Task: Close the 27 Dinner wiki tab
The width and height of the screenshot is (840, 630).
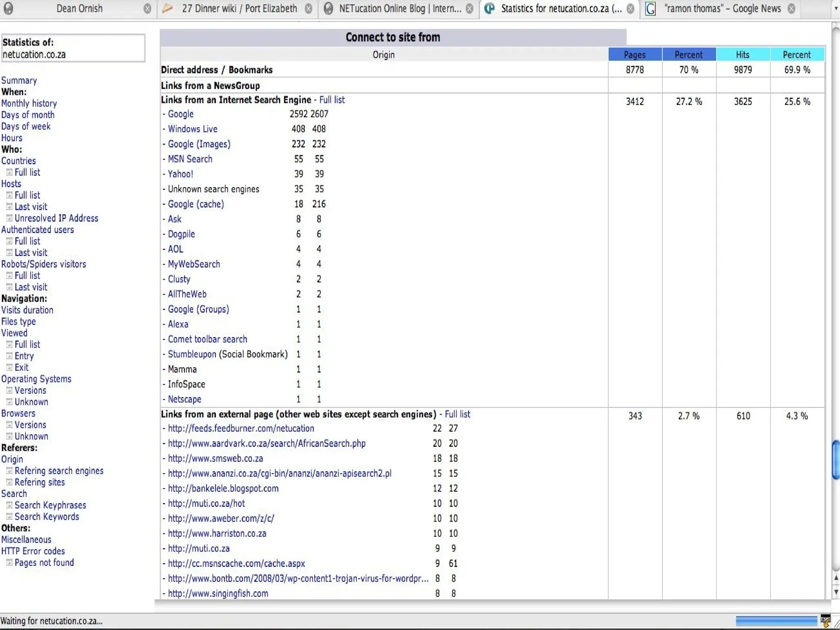Action: (308, 9)
